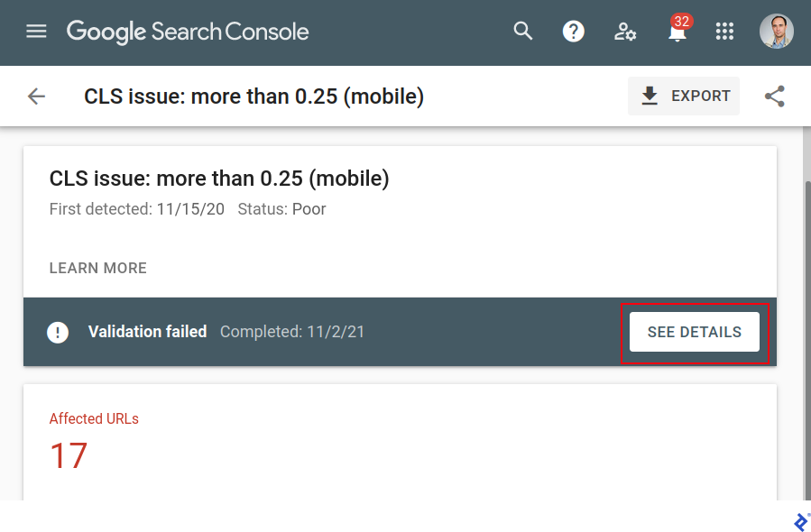Click the download icon inside the Export button
Image resolution: width=811 pixels, height=532 pixels.
point(650,96)
